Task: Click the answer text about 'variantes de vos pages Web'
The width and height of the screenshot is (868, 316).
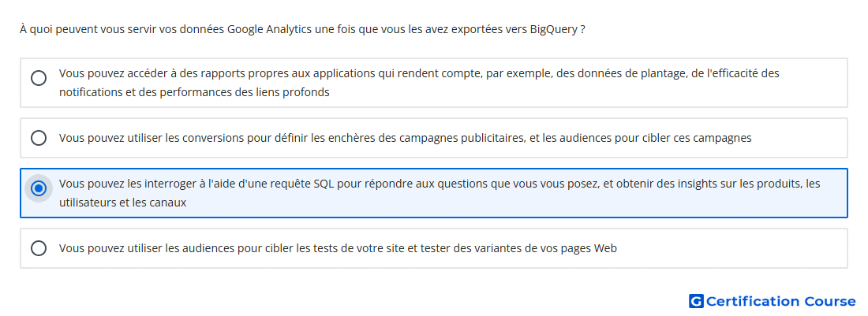Action: (x=338, y=248)
